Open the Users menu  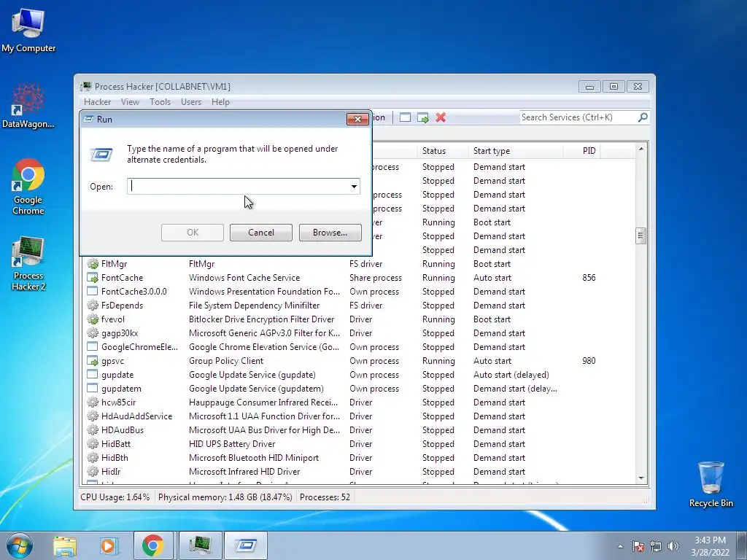pyautogui.click(x=191, y=102)
